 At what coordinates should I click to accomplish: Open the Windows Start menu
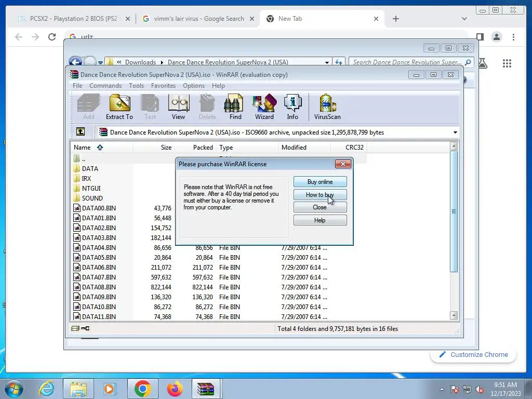pyautogui.click(x=14, y=389)
